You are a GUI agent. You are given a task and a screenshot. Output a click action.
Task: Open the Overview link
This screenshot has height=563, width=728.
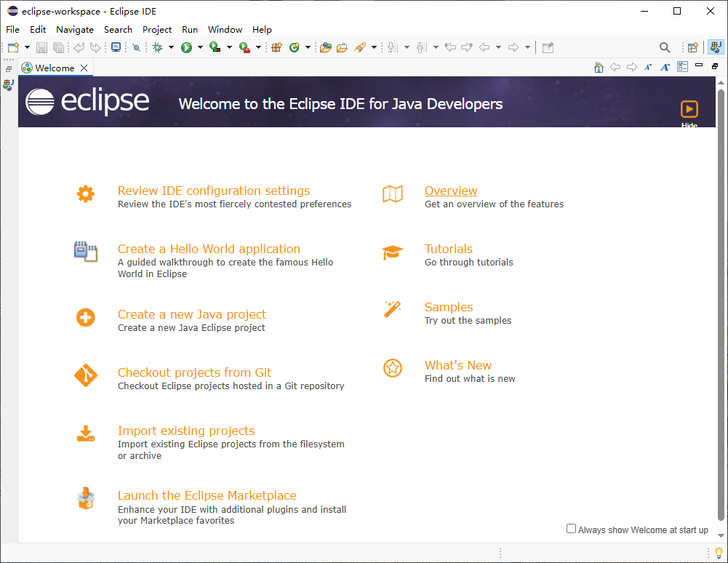click(x=451, y=191)
